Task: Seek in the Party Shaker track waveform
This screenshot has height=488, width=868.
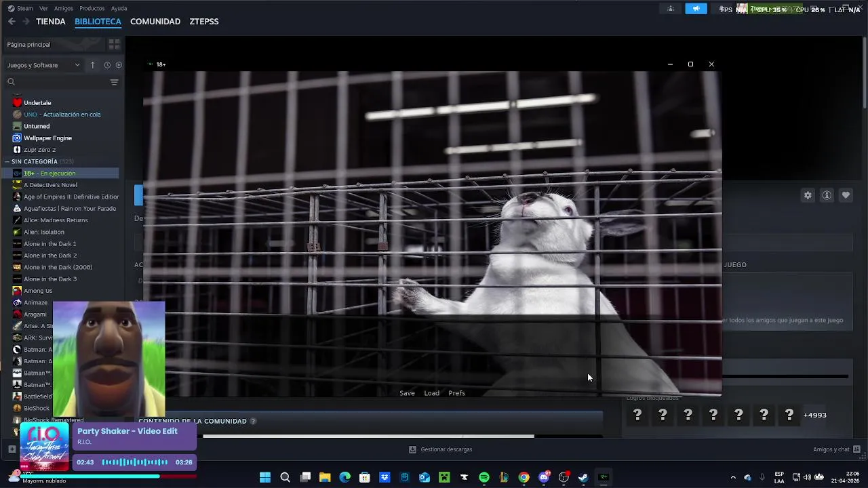Action: (x=134, y=462)
